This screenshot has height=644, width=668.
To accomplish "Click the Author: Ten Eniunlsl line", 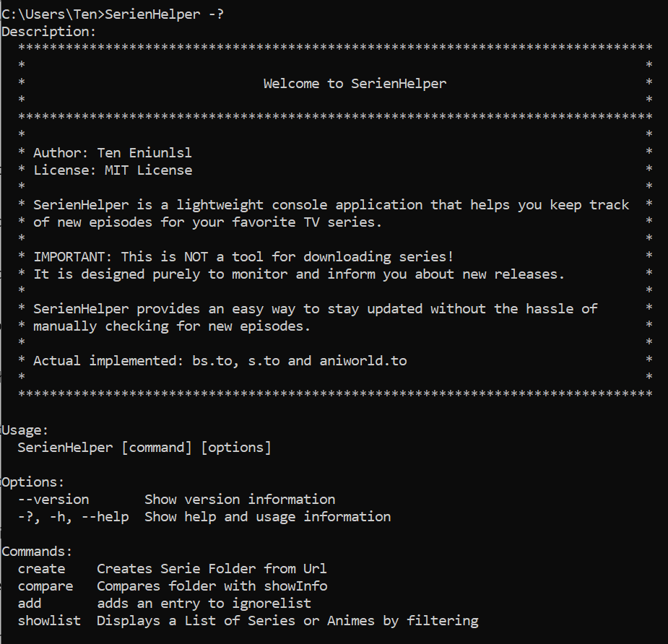I will [x=113, y=153].
